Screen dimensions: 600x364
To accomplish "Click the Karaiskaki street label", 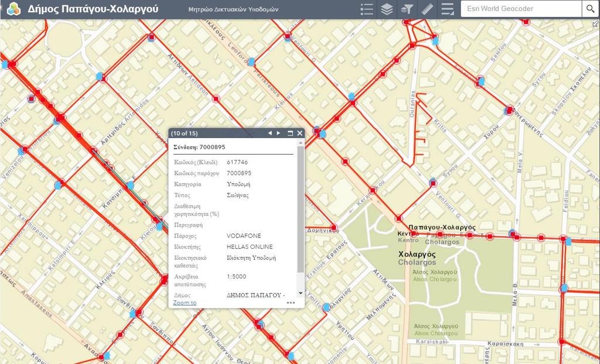I will coord(432,342).
